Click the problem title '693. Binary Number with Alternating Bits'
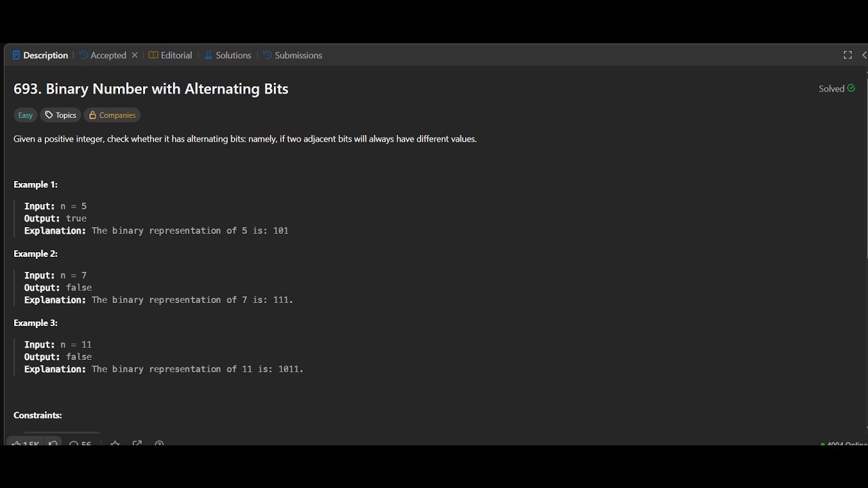The image size is (868, 488). pyautogui.click(x=151, y=89)
